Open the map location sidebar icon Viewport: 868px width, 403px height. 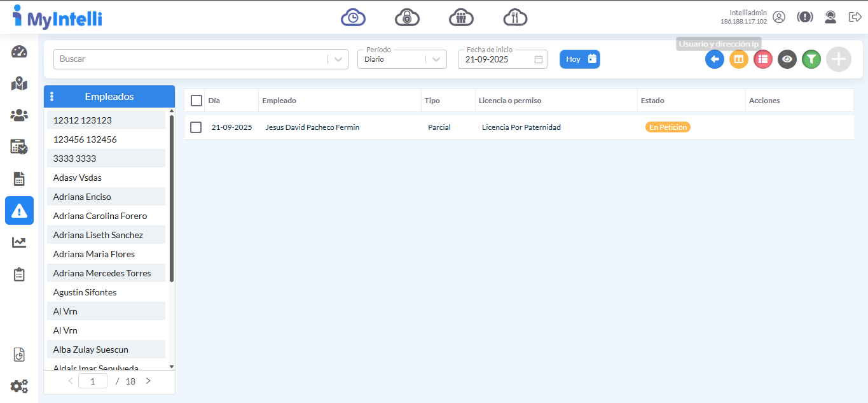pos(19,83)
